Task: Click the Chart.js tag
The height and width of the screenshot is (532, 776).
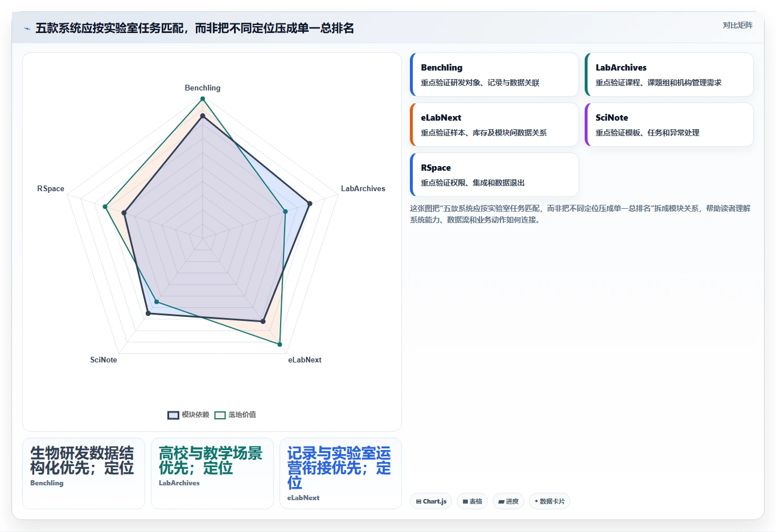Action: pos(431,501)
